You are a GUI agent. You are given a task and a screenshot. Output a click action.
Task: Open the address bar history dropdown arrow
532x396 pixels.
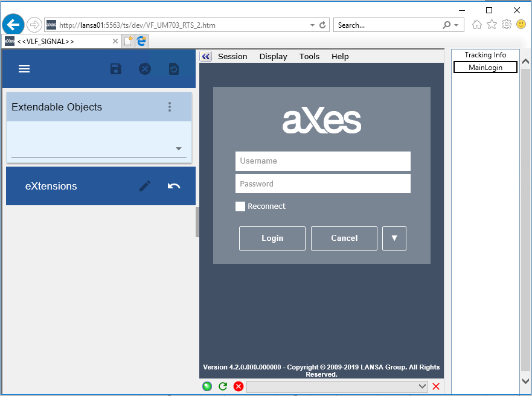[312, 25]
